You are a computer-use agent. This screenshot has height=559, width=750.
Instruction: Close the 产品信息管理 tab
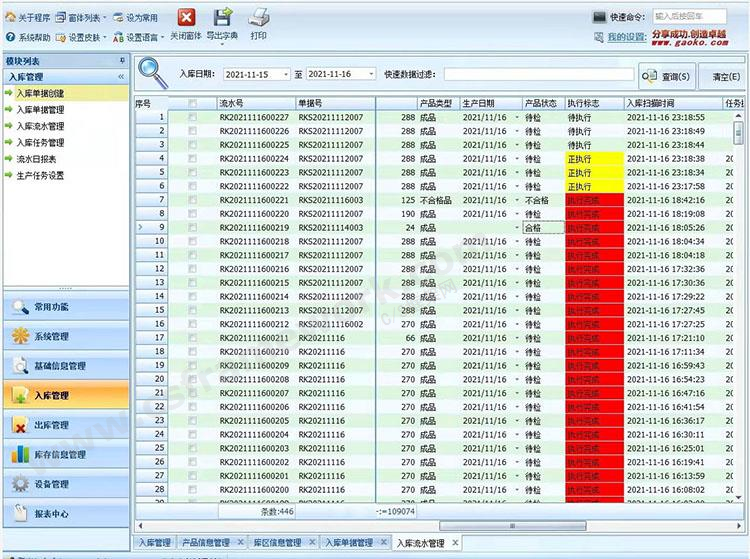click(240, 542)
